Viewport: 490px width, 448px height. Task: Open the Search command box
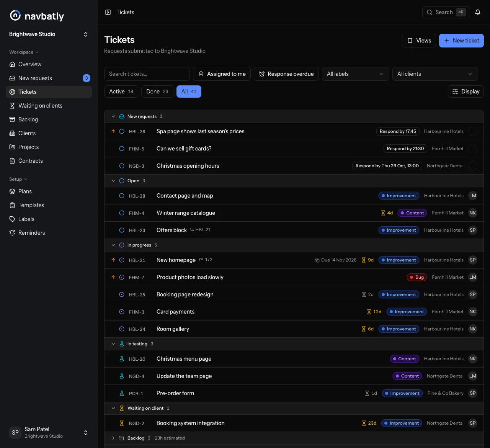point(446,12)
